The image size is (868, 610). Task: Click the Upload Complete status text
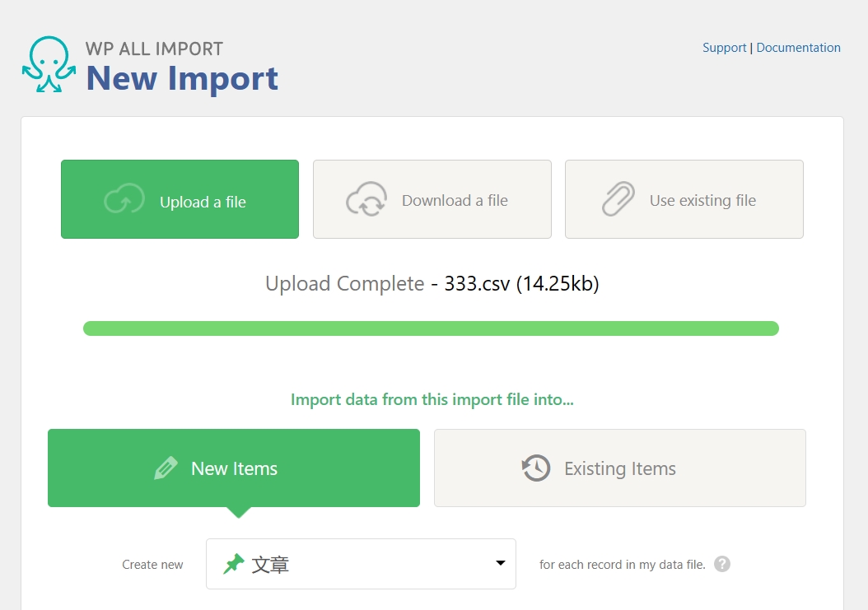345,283
